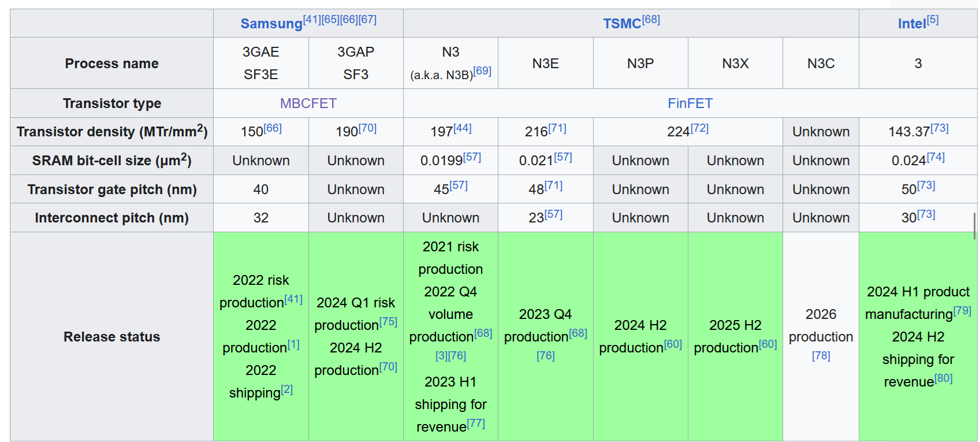
Task: Click the "SRAM bit-cell size" row header
Action: 112,161
